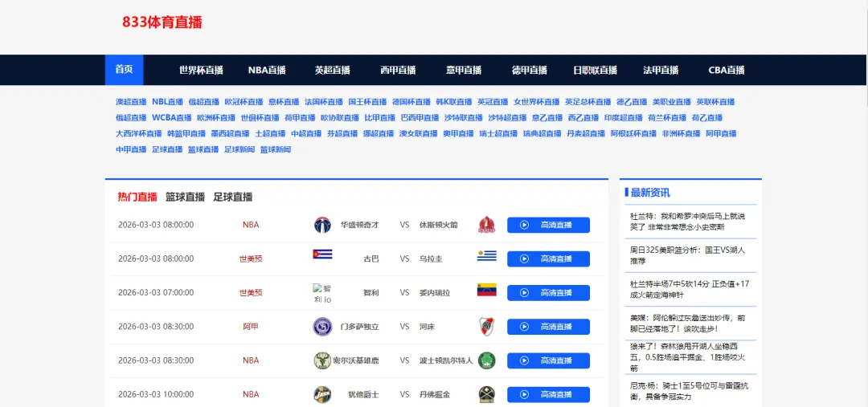Screen dimensions: 868x407
Task: Open the 沙特联直播 link
Action: coord(464,118)
